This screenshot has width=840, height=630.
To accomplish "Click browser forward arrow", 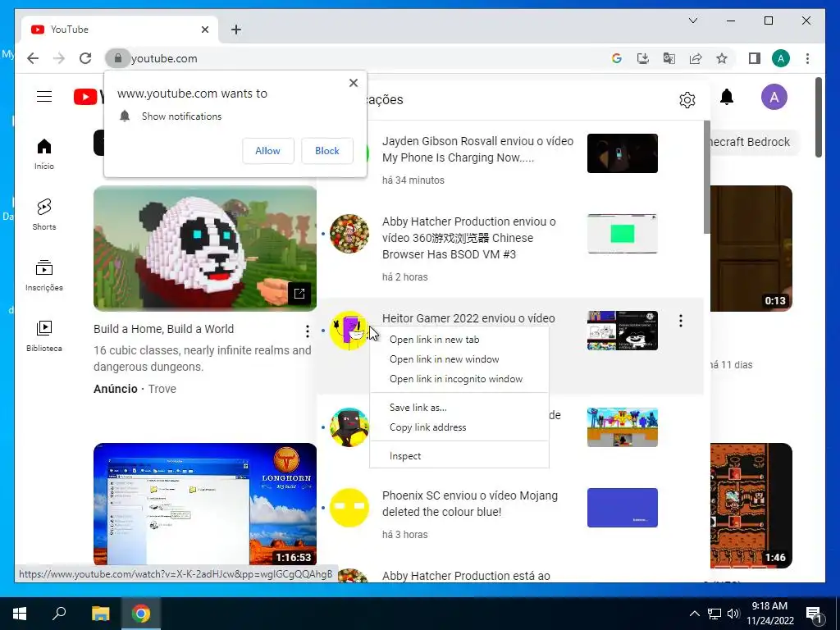I will pyautogui.click(x=59, y=58).
